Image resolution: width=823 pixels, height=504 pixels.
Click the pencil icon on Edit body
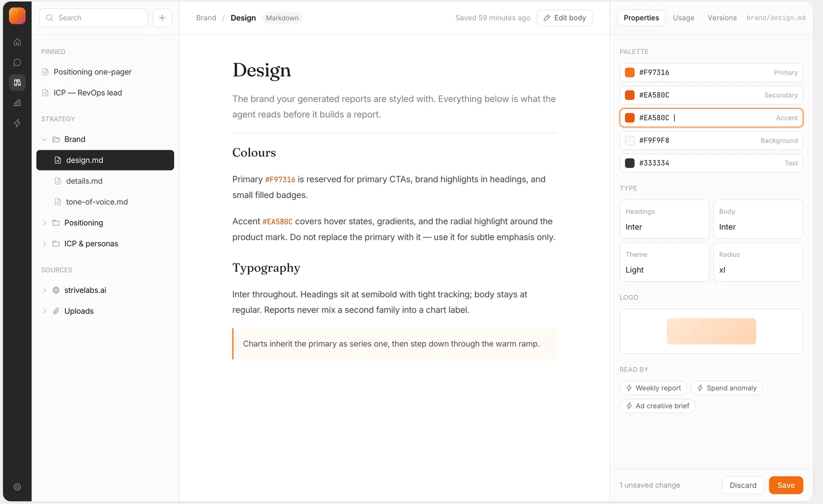click(x=547, y=18)
